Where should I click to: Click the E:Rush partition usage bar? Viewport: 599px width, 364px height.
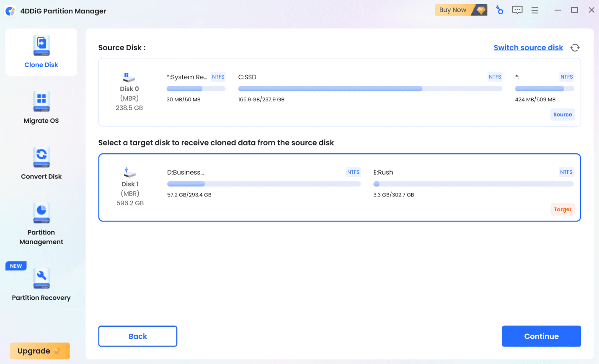tap(473, 184)
